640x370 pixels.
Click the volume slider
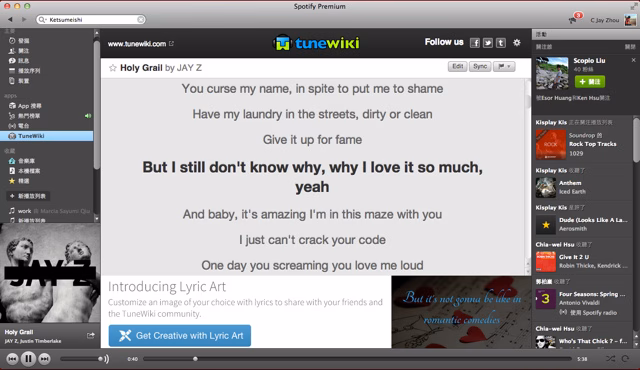pyautogui.click(x=82, y=359)
